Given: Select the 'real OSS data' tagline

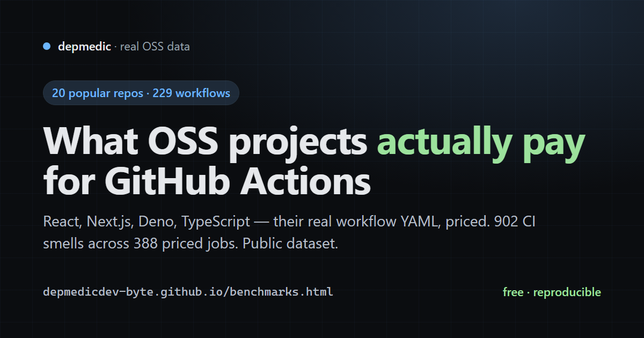Looking at the screenshot, I should click(x=155, y=47).
